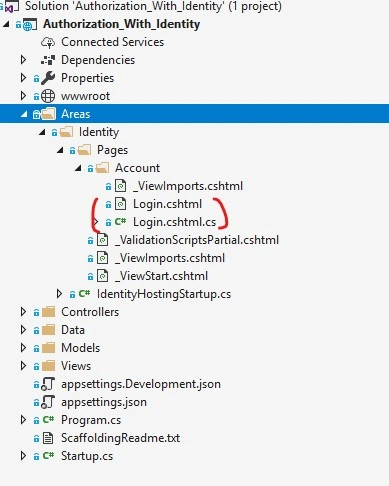This screenshot has height=486, width=389.
Task: Click the C# icon of Program.cs
Action: (x=48, y=420)
